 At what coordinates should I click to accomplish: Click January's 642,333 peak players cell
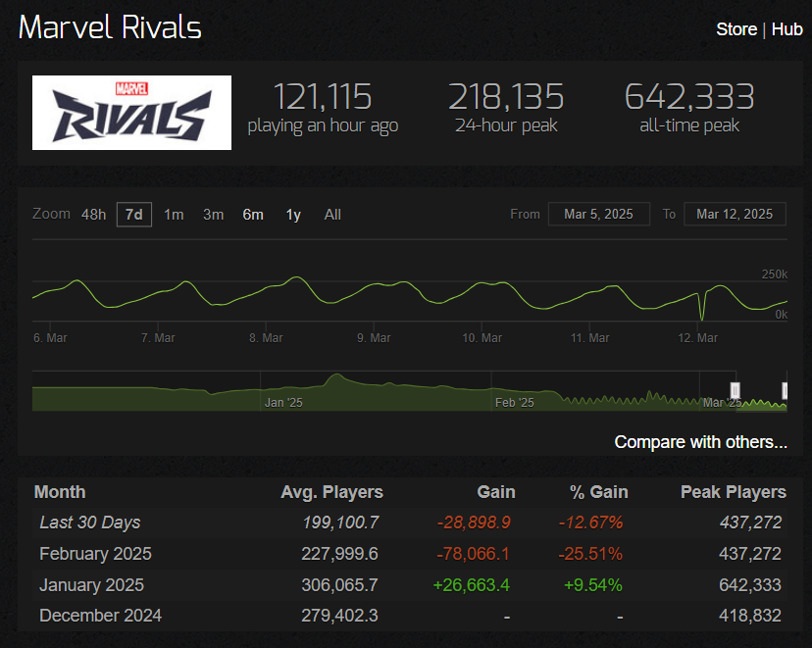click(750, 585)
